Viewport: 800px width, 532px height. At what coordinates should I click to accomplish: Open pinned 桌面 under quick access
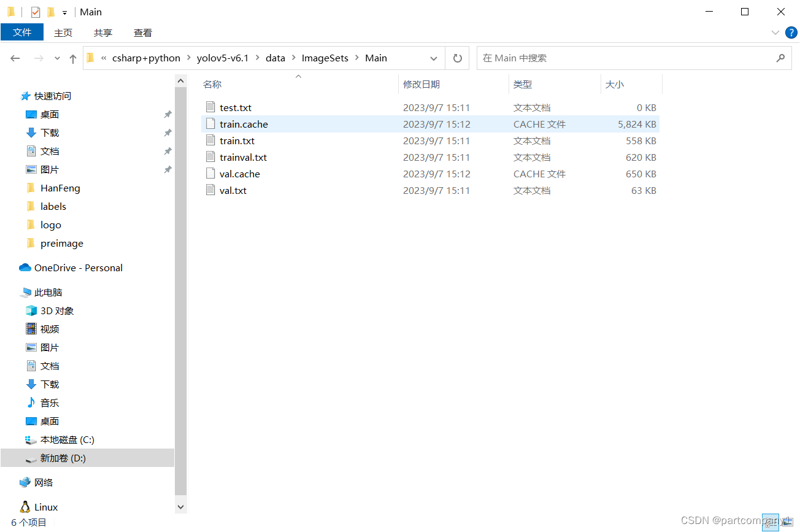pos(50,114)
